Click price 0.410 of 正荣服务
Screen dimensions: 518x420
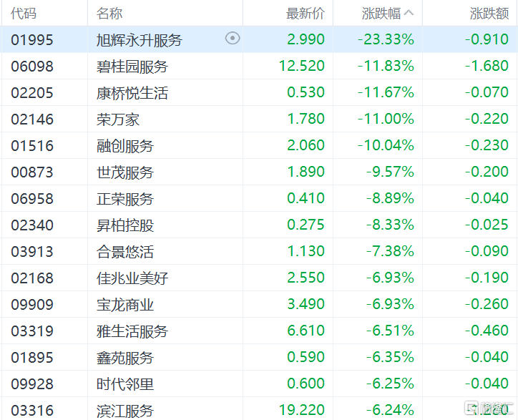tap(306, 198)
